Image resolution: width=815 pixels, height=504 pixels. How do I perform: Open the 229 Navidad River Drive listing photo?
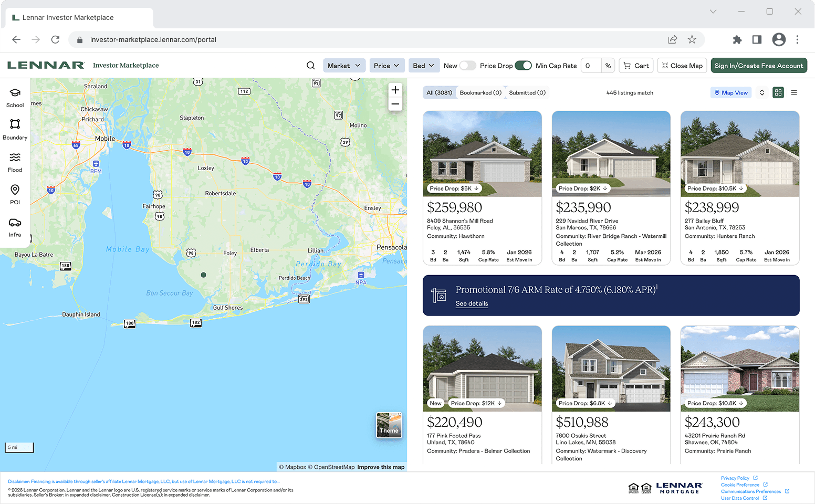tap(611, 154)
